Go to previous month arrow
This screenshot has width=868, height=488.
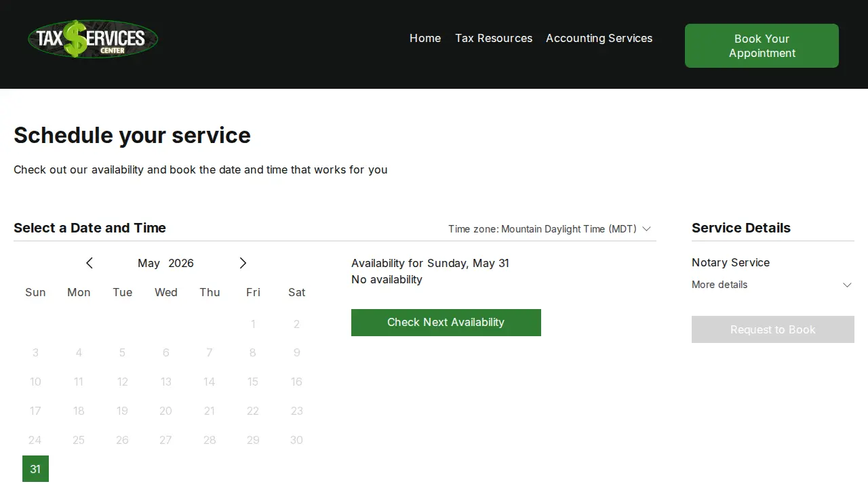[x=89, y=263]
